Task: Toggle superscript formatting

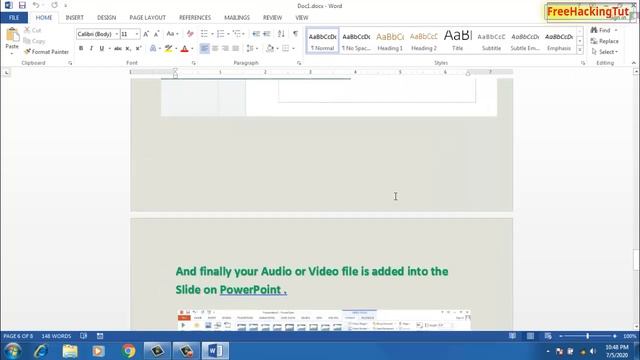Action: (x=138, y=48)
